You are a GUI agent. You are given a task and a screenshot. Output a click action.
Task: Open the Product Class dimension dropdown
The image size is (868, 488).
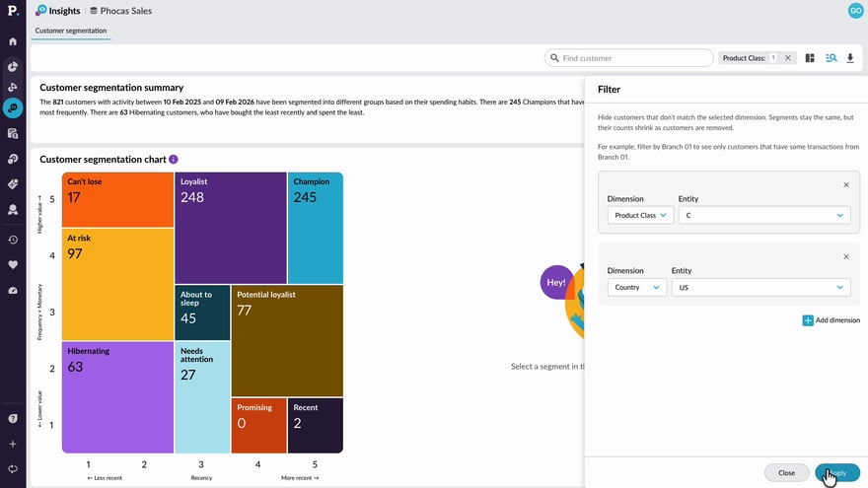pyautogui.click(x=640, y=215)
